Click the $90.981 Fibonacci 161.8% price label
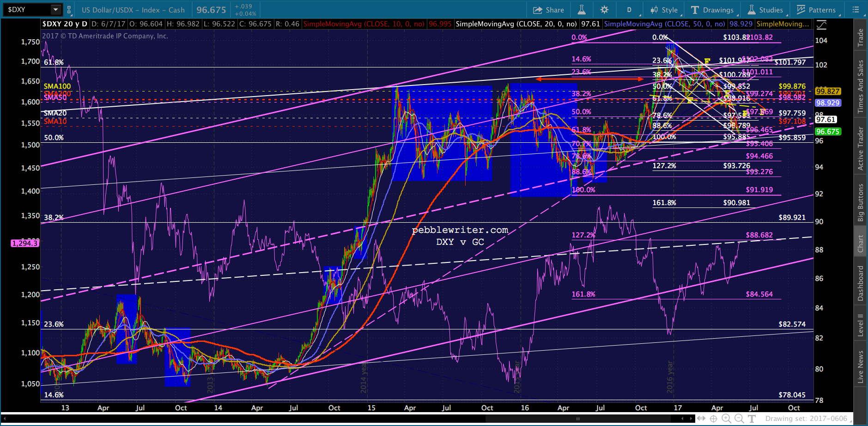Screen dimensions: 868x426 pyautogui.click(x=737, y=203)
